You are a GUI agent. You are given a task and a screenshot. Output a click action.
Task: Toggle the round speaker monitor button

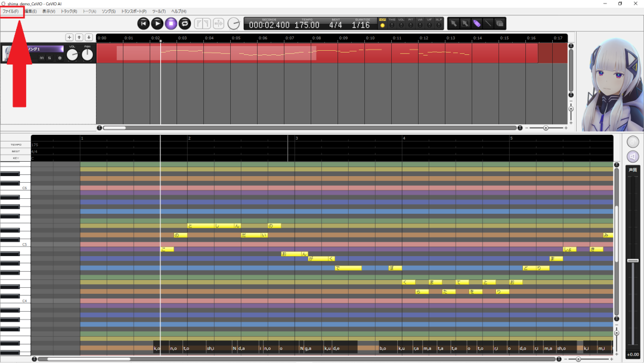(633, 156)
